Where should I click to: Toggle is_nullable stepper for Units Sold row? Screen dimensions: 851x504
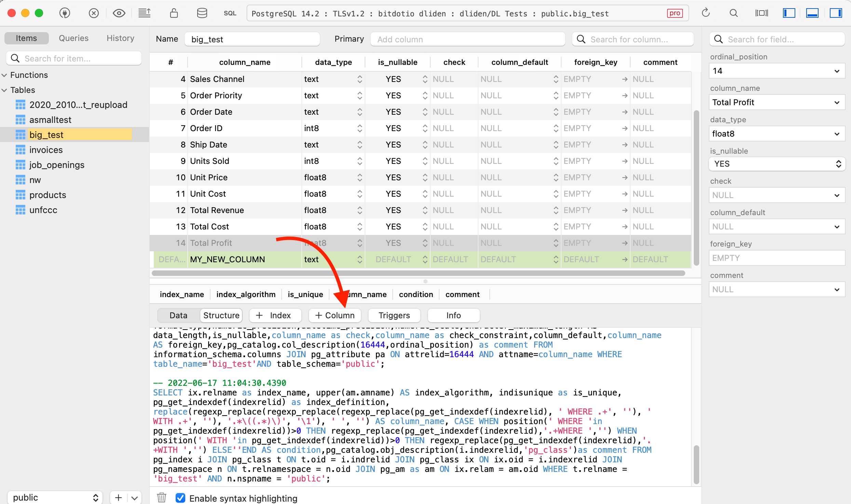coord(425,161)
